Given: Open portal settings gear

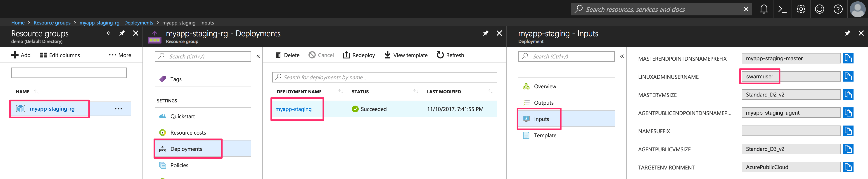Looking at the screenshot, I should 801,9.
